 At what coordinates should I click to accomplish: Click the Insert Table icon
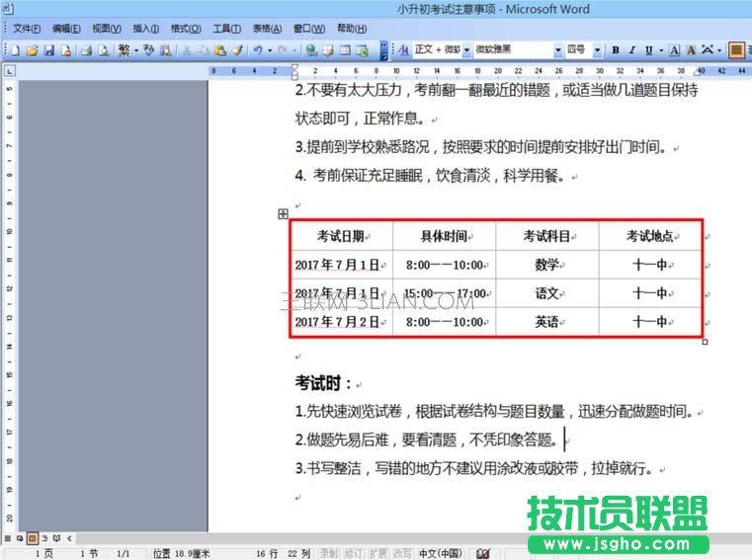[345, 49]
